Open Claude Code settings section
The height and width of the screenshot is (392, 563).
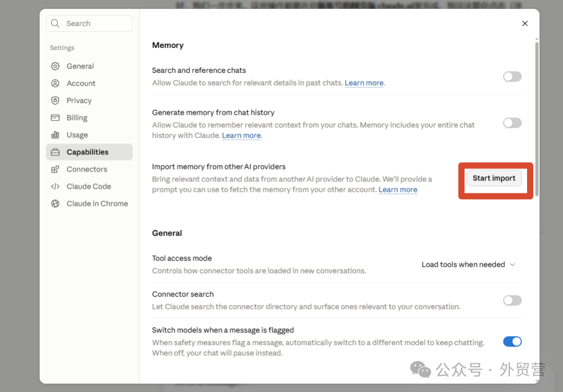[89, 186]
